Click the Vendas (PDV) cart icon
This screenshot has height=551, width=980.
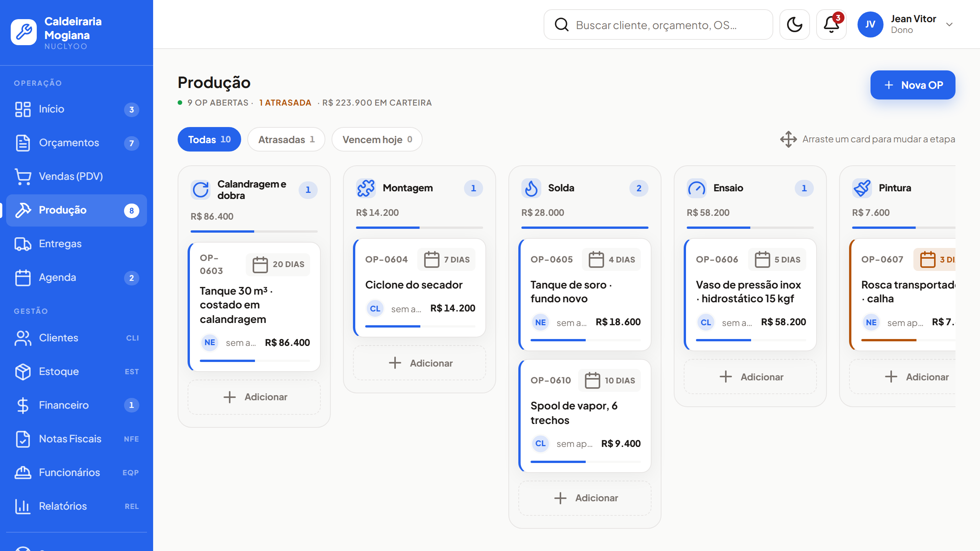pos(23,176)
